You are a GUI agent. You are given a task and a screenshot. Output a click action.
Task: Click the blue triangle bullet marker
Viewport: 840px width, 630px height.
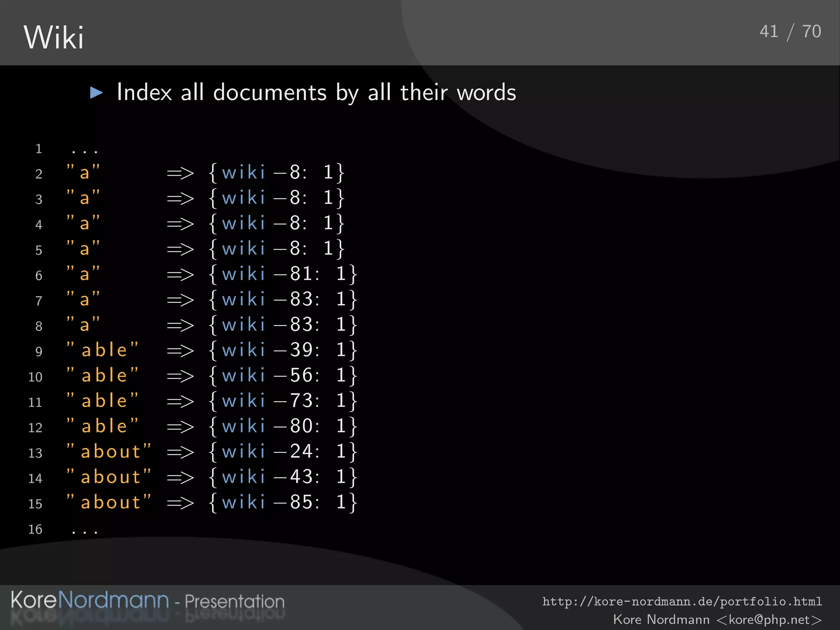[x=96, y=92]
